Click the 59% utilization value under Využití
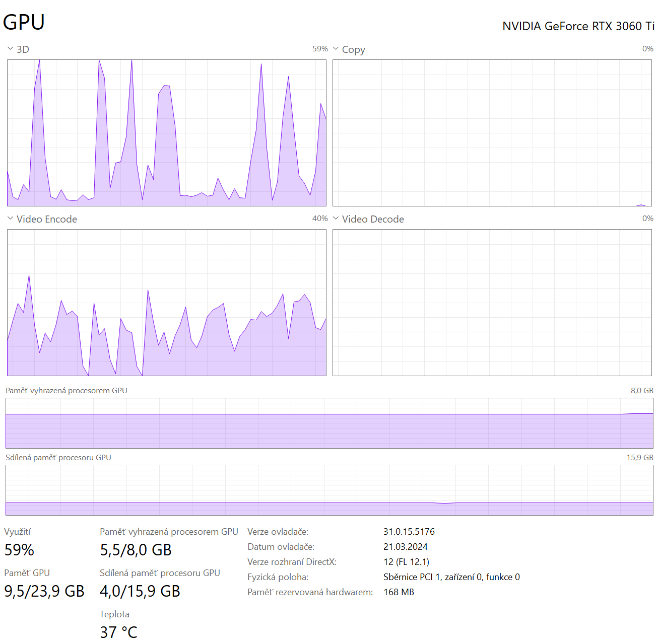658x644 pixels. coord(19,550)
